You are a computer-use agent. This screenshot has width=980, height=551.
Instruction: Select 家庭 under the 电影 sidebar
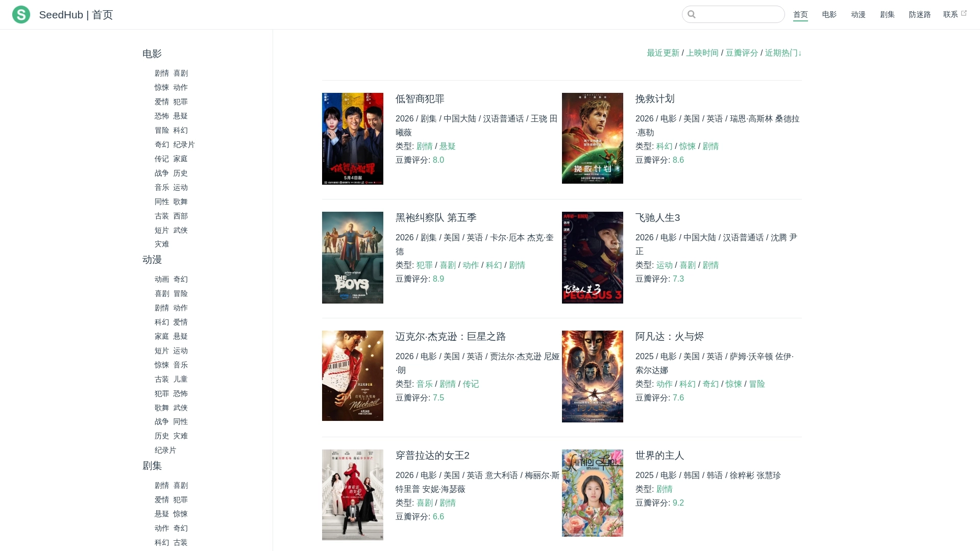(x=180, y=159)
